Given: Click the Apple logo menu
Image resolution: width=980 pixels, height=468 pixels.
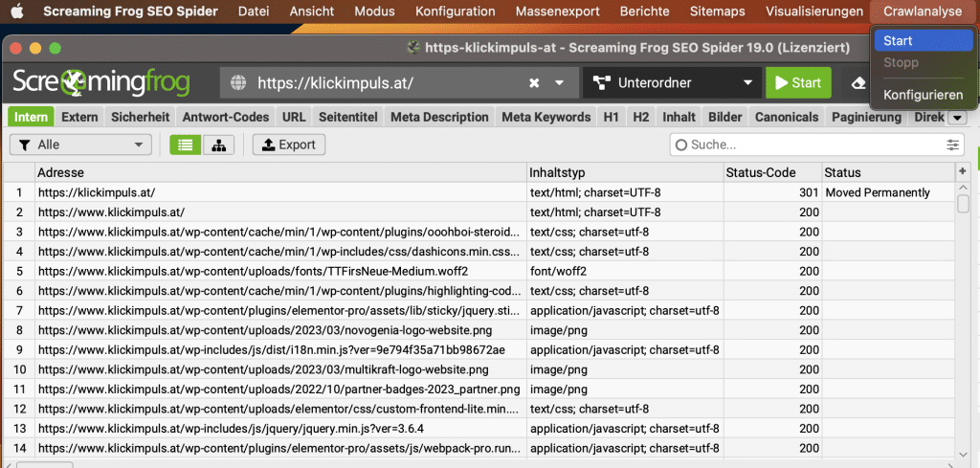Looking at the screenshot, I should [x=17, y=11].
